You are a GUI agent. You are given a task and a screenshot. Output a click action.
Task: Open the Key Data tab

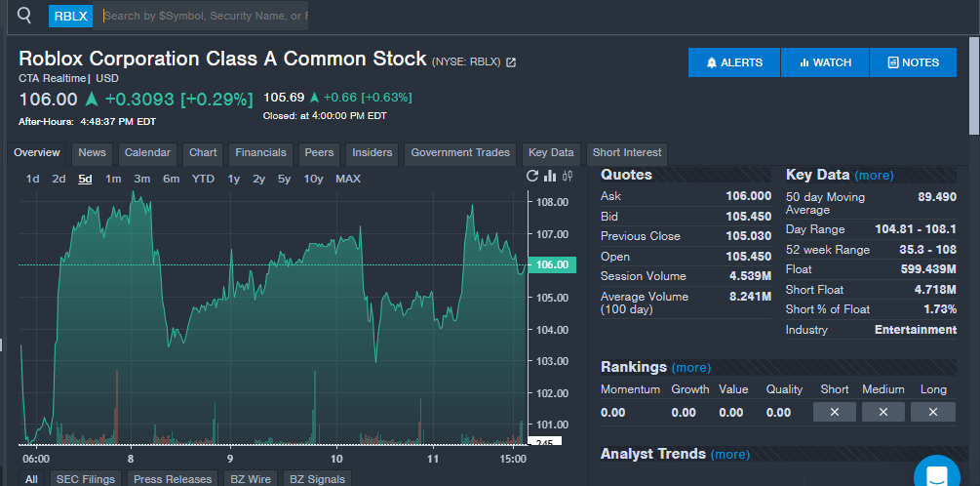[x=551, y=153]
